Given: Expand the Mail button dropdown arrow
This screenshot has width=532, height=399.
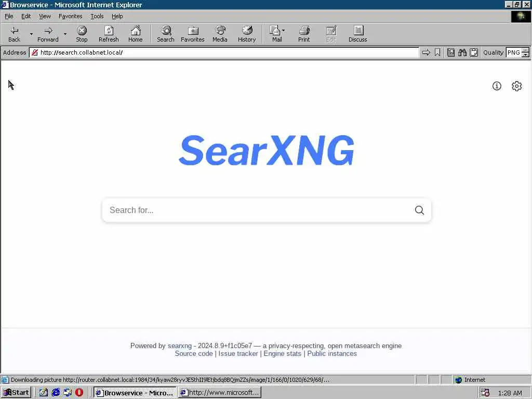Looking at the screenshot, I should 284,31.
